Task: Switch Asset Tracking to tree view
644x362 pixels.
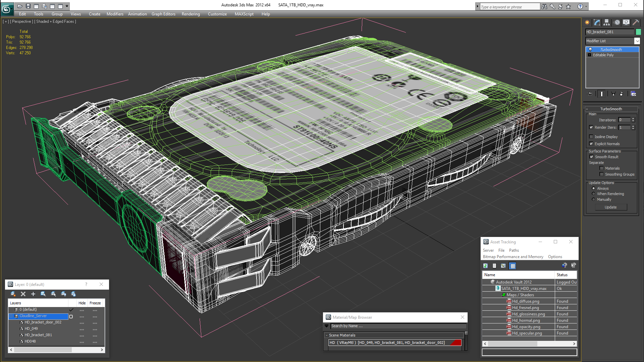Action: pos(503,266)
